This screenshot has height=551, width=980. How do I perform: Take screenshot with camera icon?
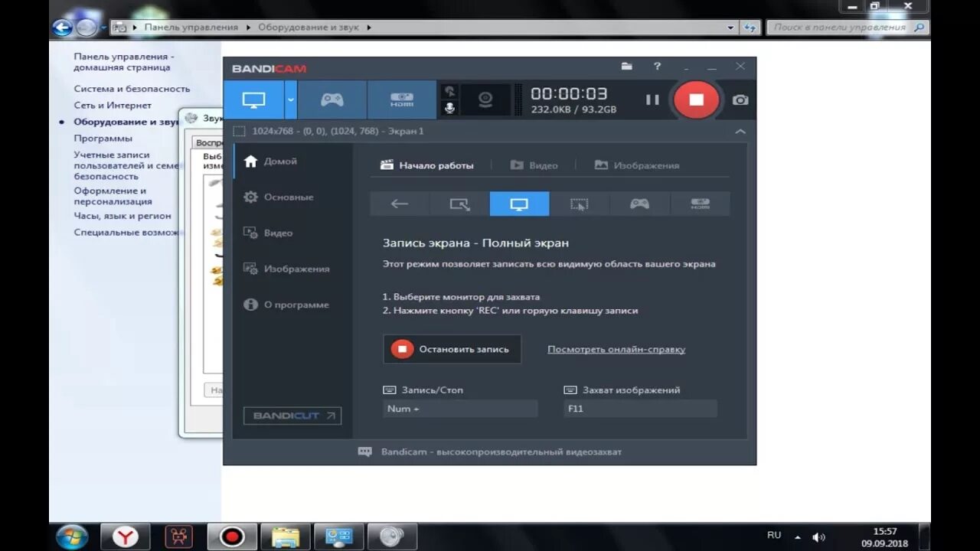(740, 100)
